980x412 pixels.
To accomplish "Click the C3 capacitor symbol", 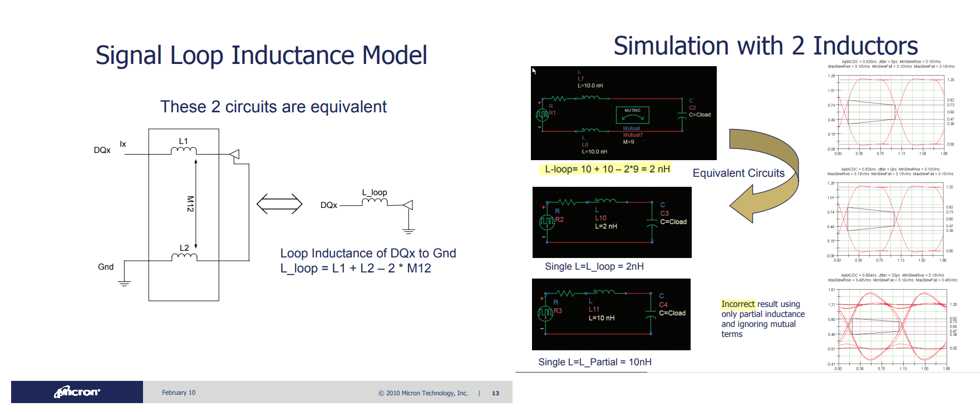I will tap(652, 222).
